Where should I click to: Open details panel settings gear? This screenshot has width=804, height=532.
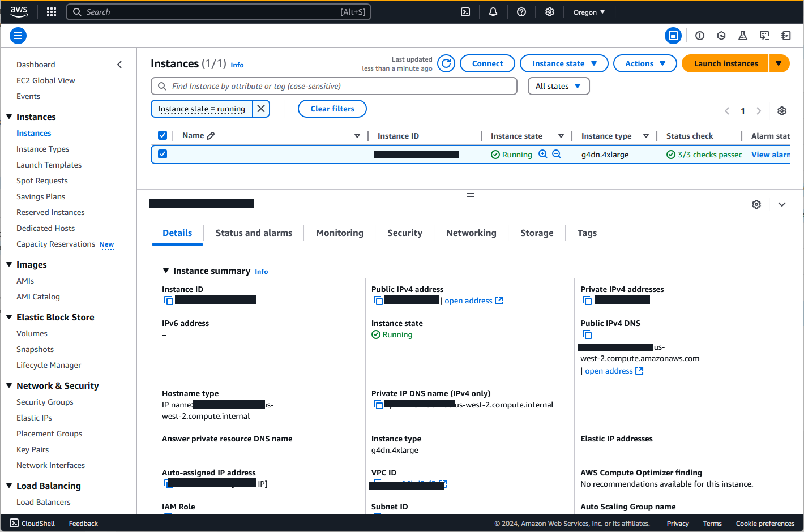[756, 204]
